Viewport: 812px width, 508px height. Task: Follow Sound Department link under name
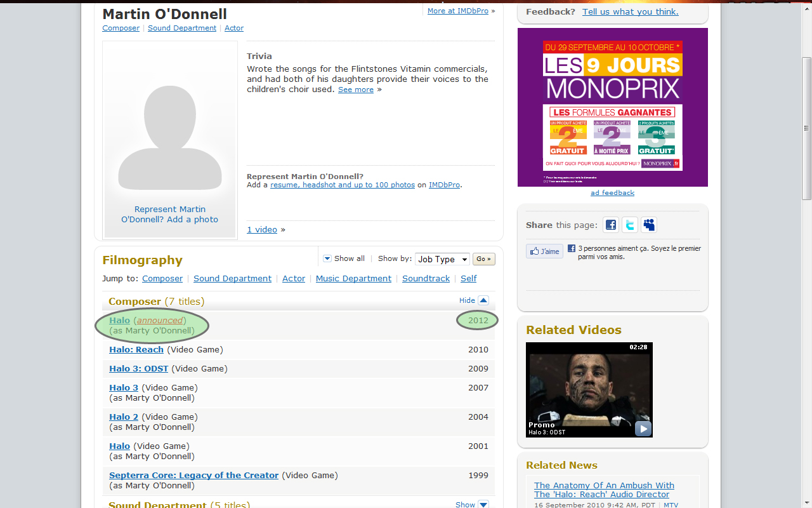[182, 28]
